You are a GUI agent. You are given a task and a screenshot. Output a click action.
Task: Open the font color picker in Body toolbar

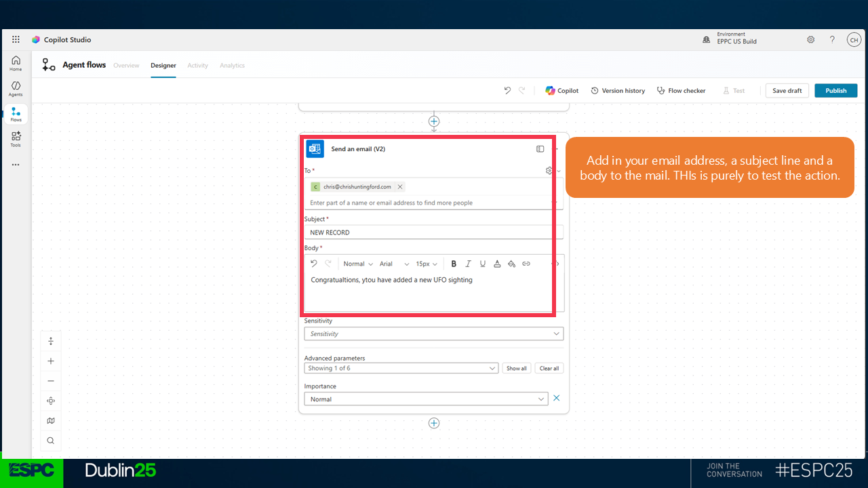click(497, 264)
